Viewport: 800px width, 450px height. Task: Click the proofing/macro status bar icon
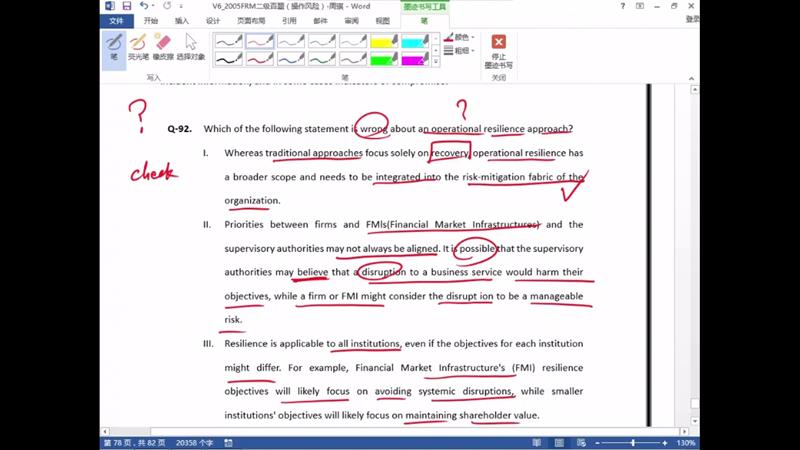[x=229, y=443]
